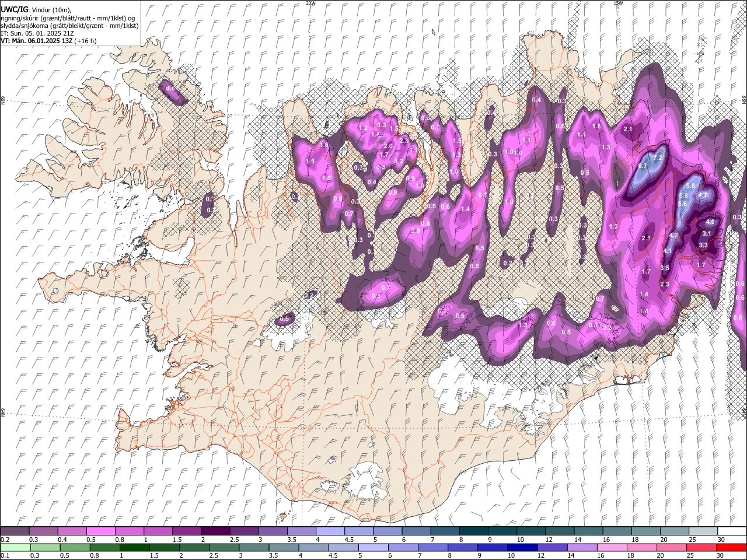
Task: Select the 'slydda/snjókoma' legend description line
Action: tap(69, 26)
